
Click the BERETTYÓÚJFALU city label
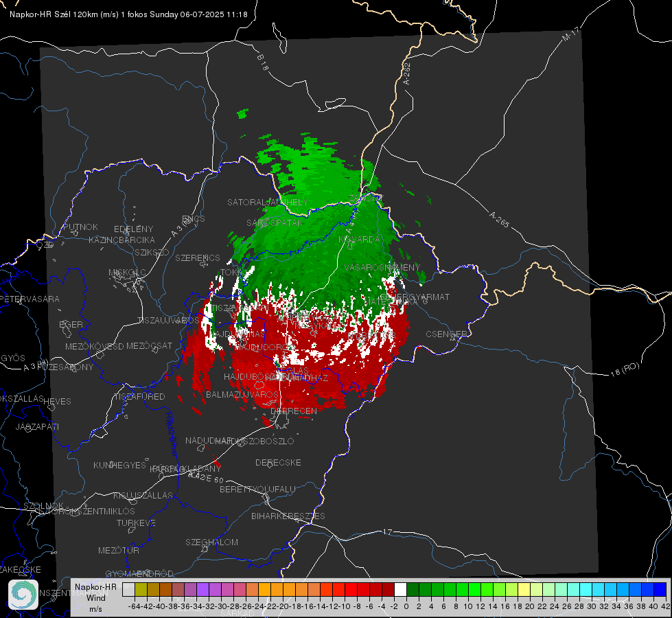coord(257,490)
